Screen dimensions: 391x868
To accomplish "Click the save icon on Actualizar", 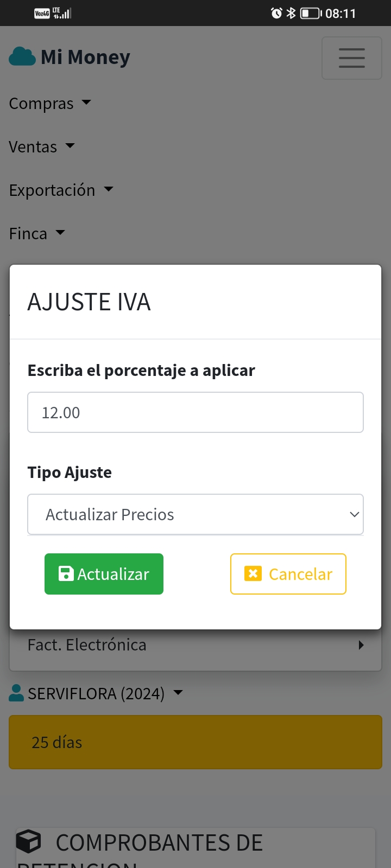I will click(66, 574).
